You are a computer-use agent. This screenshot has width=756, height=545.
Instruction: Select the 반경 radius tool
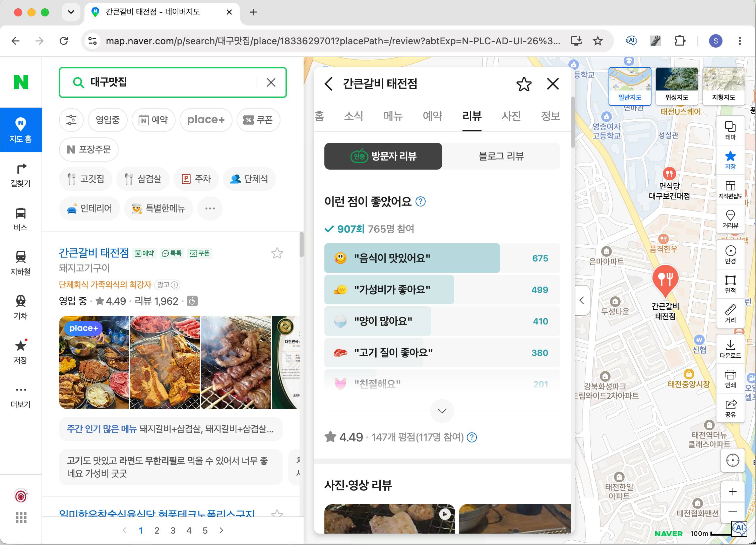pos(731,255)
